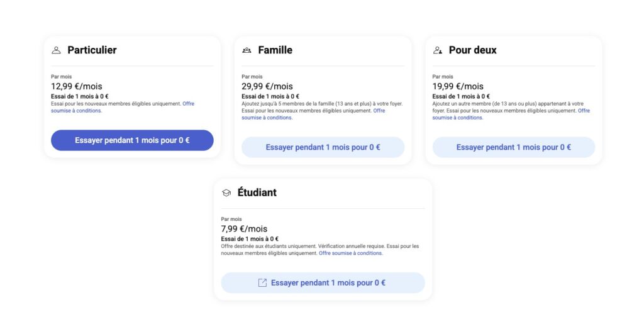Select the Pour deux plan heading
Image resolution: width=644 pixels, height=329 pixels.
click(472, 50)
